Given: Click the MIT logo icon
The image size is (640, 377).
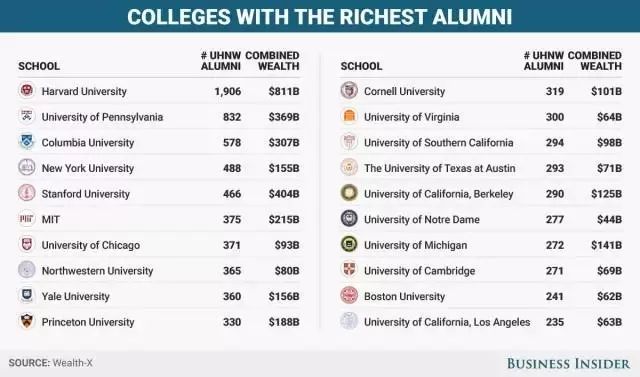Looking at the screenshot, I should pyautogui.click(x=27, y=219).
